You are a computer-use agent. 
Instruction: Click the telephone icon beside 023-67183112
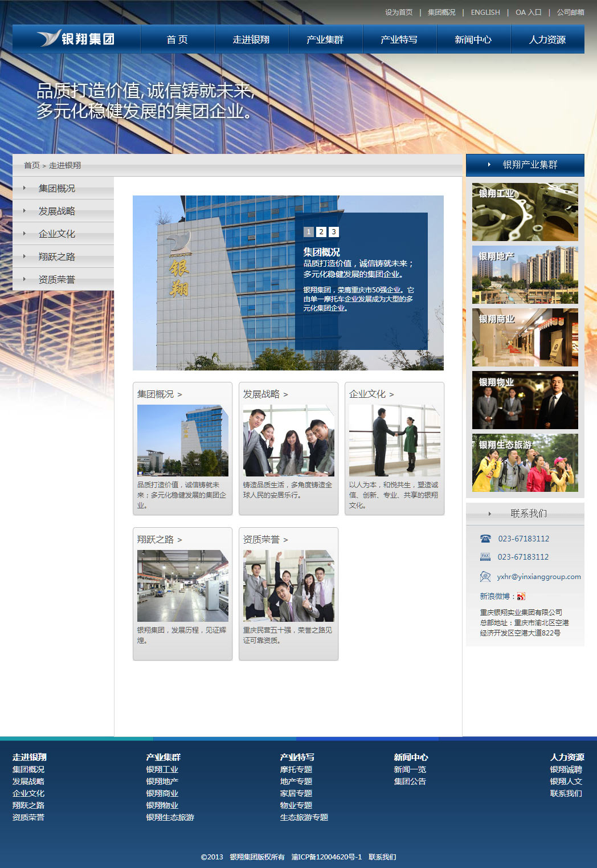click(485, 539)
